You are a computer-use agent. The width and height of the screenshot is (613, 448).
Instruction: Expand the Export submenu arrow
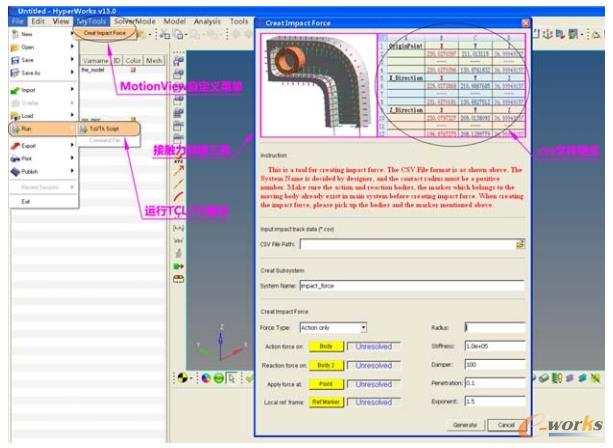pos(72,145)
